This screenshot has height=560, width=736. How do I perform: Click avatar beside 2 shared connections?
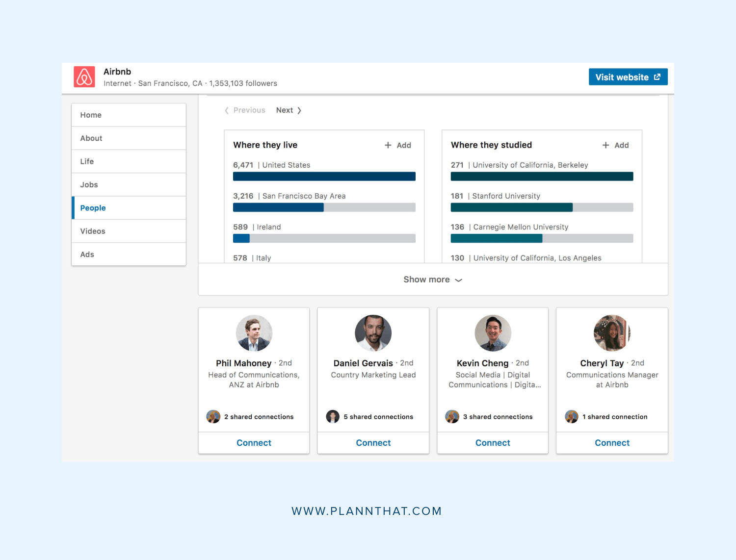tap(213, 417)
